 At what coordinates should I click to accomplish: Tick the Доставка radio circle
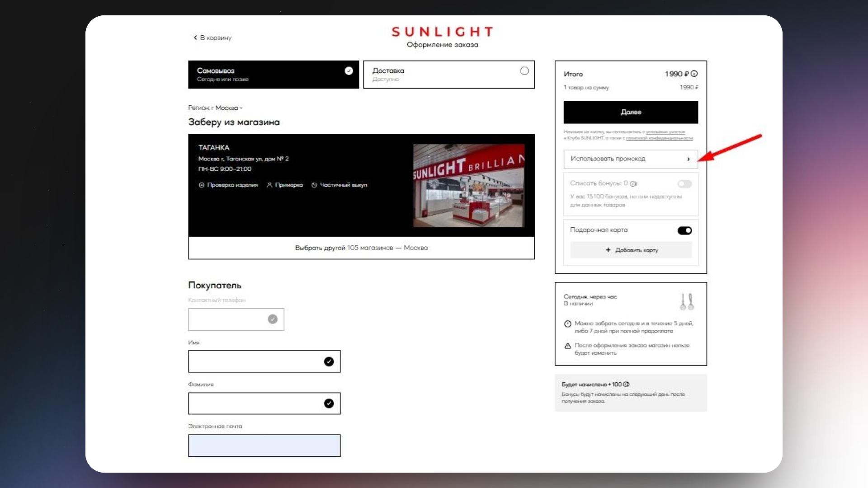coord(524,71)
